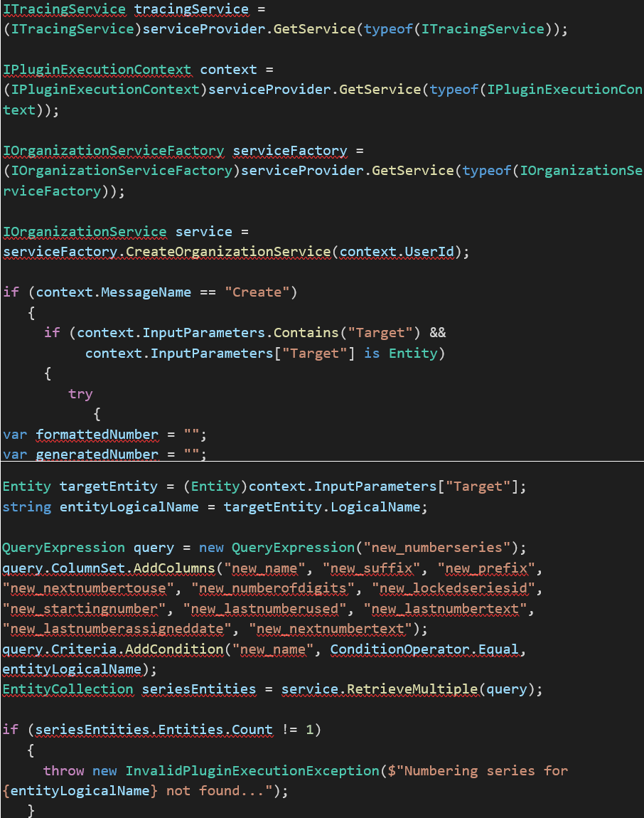Click the "new_numberseries" string literal
Screen dimensions: 644x818
tap(437, 548)
